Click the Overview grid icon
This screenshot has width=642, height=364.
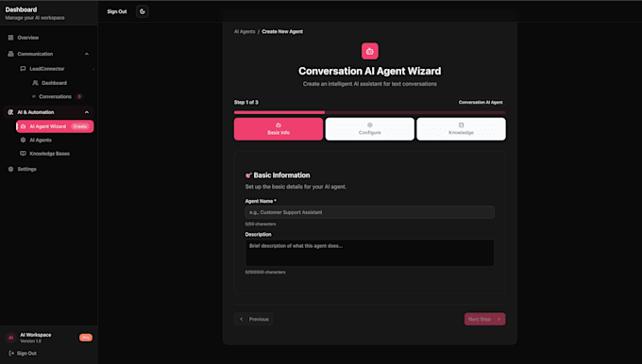(10, 38)
